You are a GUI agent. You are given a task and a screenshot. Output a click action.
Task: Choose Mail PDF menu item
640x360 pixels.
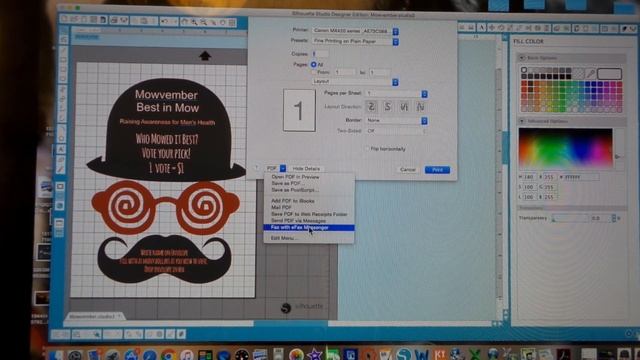point(309,207)
